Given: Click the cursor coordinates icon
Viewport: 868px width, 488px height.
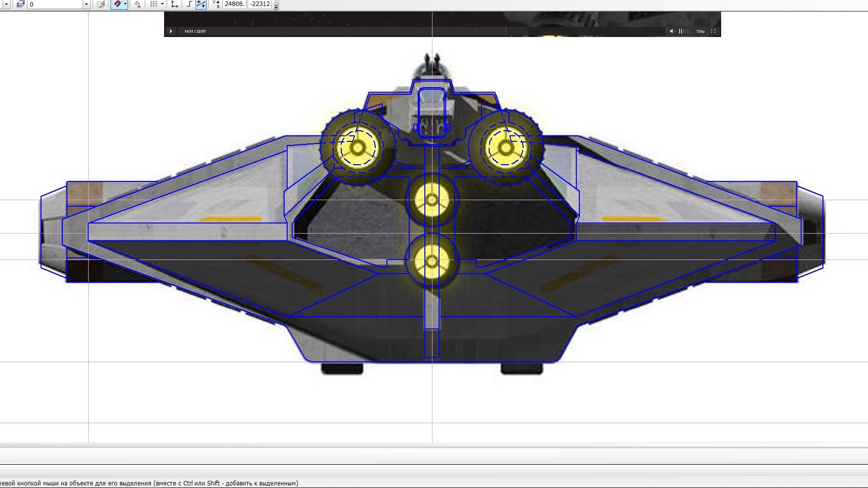Looking at the screenshot, I should pyautogui.click(x=216, y=4).
